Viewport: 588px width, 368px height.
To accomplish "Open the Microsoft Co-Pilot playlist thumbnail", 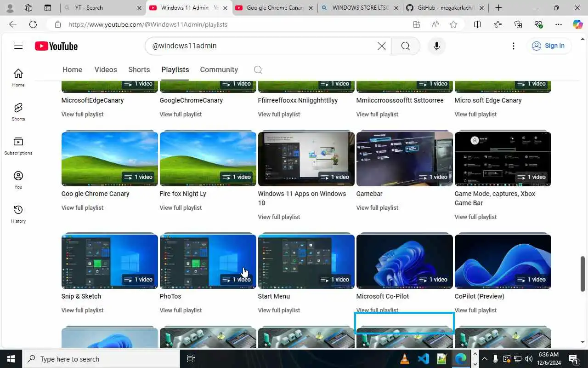I will [405, 262].
